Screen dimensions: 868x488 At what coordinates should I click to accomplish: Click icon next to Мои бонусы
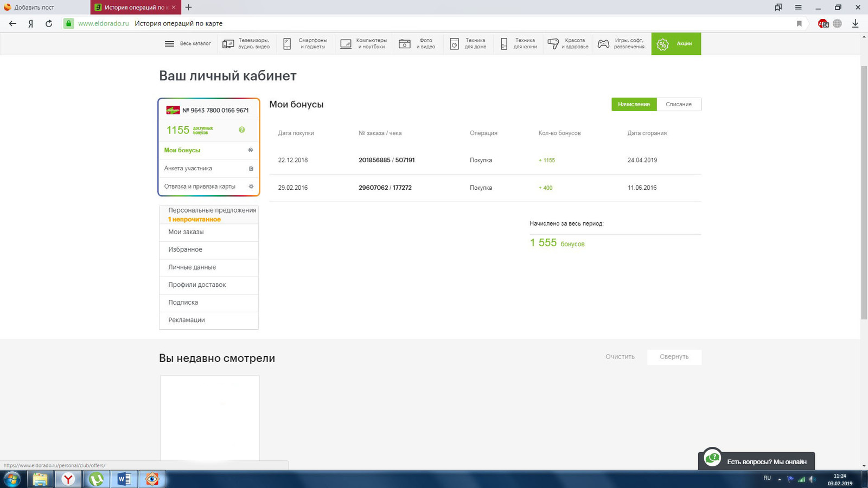251,150
